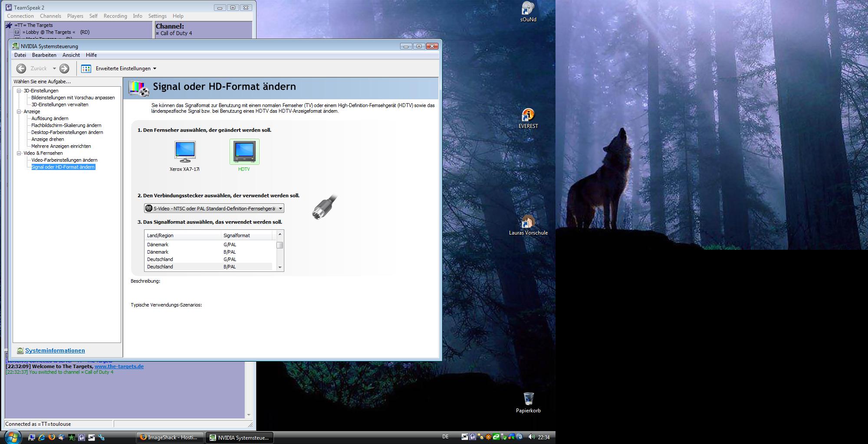
Task: Select Signal oder HD-Format ändern item
Action: point(63,167)
